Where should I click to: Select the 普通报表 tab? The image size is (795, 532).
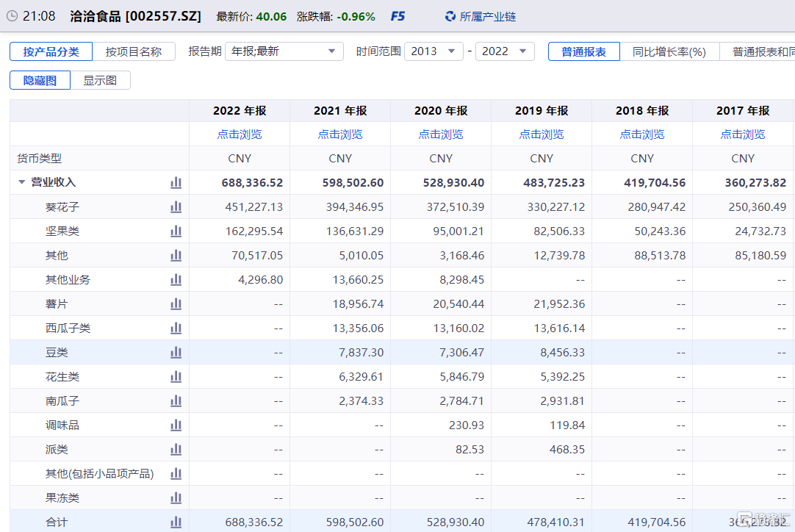coord(584,51)
